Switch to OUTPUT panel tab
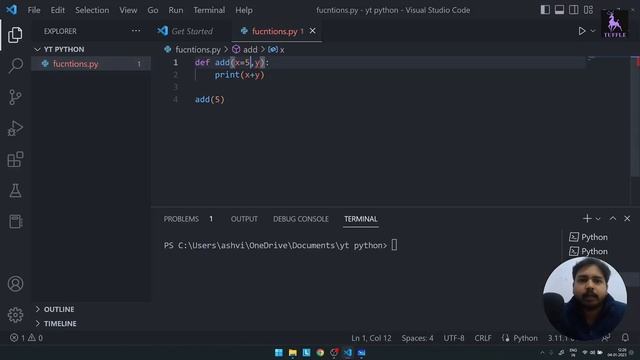 (x=244, y=219)
